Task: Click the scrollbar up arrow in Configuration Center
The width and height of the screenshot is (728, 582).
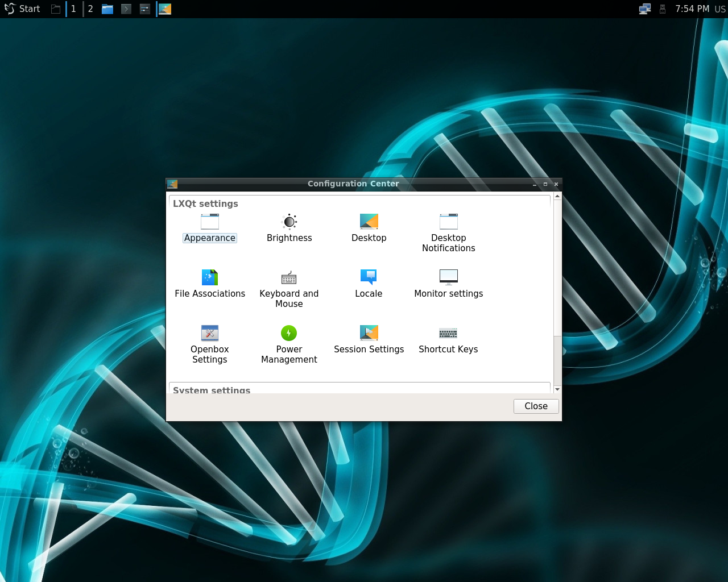Action: (557, 196)
